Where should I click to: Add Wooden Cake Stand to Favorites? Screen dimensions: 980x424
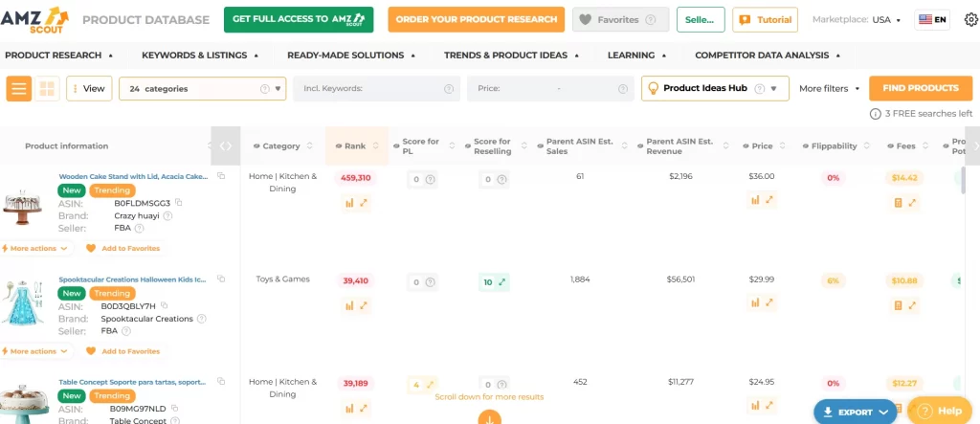(x=123, y=248)
